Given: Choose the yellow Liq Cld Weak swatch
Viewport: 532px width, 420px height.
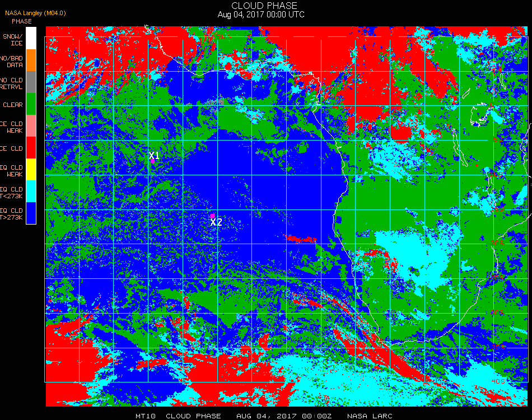Looking at the screenshot, I should (x=31, y=169).
